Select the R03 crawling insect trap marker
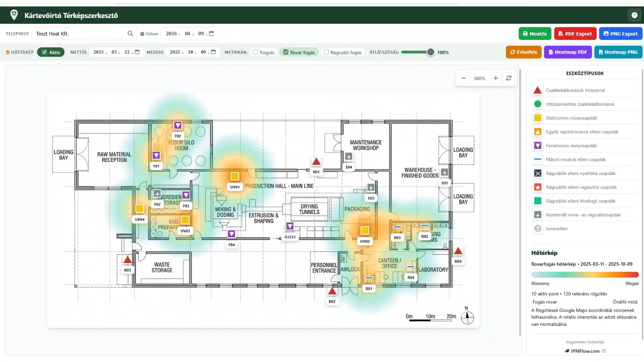644x362 pixels. pos(397,228)
